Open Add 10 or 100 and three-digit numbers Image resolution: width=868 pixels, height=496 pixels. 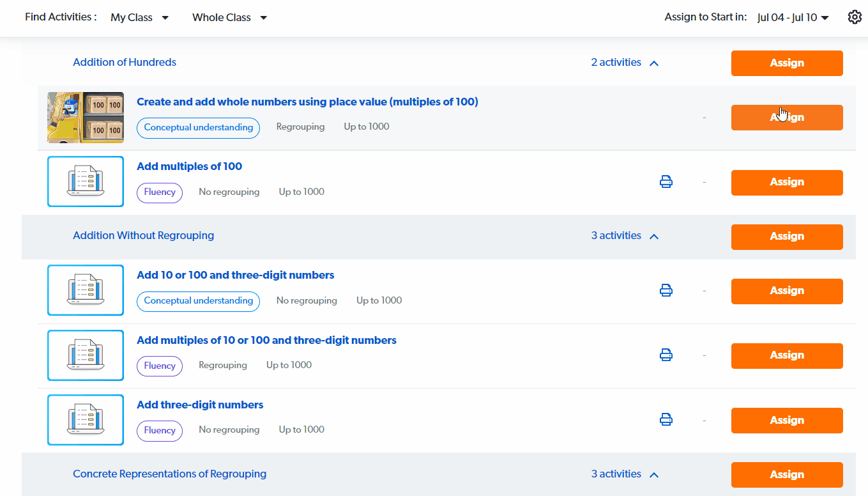pyautogui.click(x=235, y=275)
